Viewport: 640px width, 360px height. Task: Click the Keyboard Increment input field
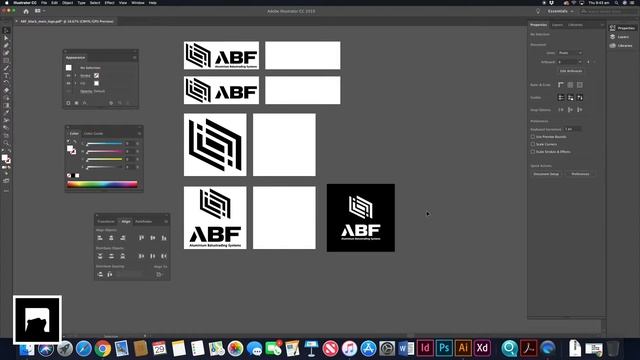(x=573, y=129)
